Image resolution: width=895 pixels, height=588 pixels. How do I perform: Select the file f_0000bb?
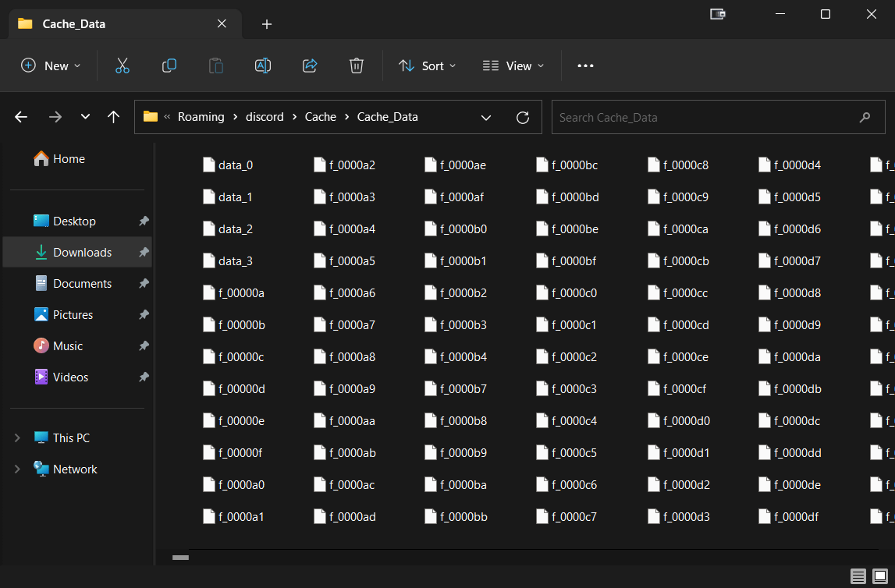click(x=456, y=517)
